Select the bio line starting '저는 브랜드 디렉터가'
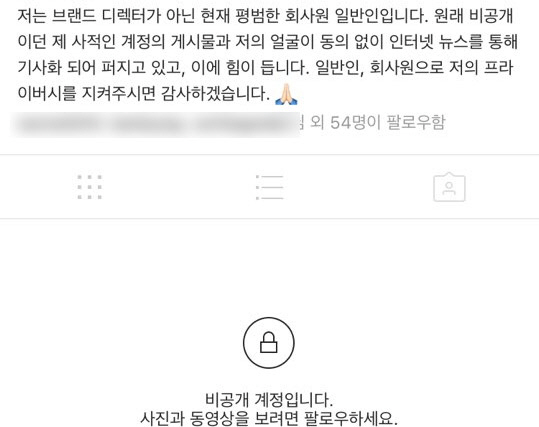The image size is (539, 427). click(x=265, y=16)
